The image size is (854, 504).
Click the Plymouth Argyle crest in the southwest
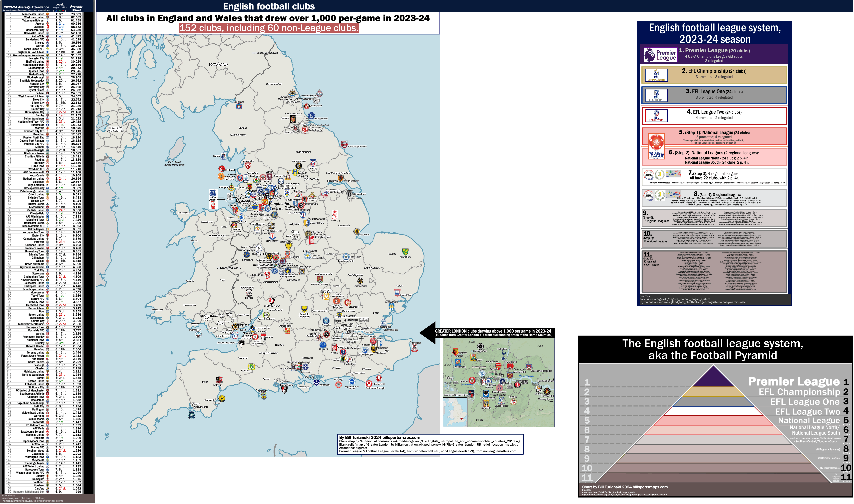(x=192, y=415)
